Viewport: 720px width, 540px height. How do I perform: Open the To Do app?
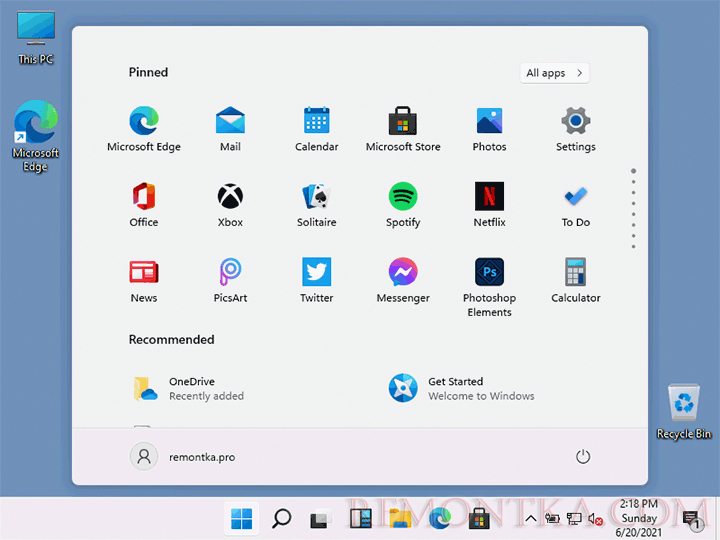click(575, 205)
